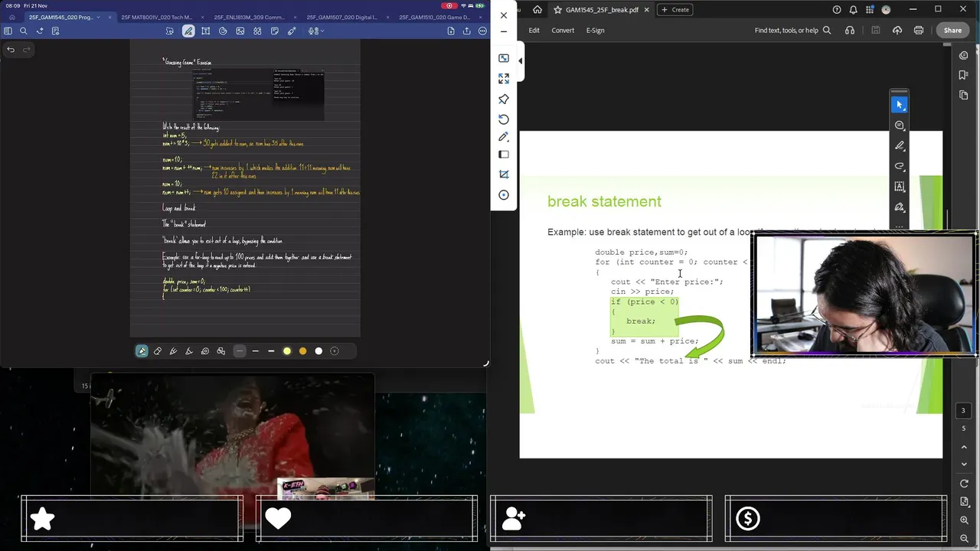The image size is (980, 551).
Task: Select the crop tool in the floating strip
Action: [504, 174]
